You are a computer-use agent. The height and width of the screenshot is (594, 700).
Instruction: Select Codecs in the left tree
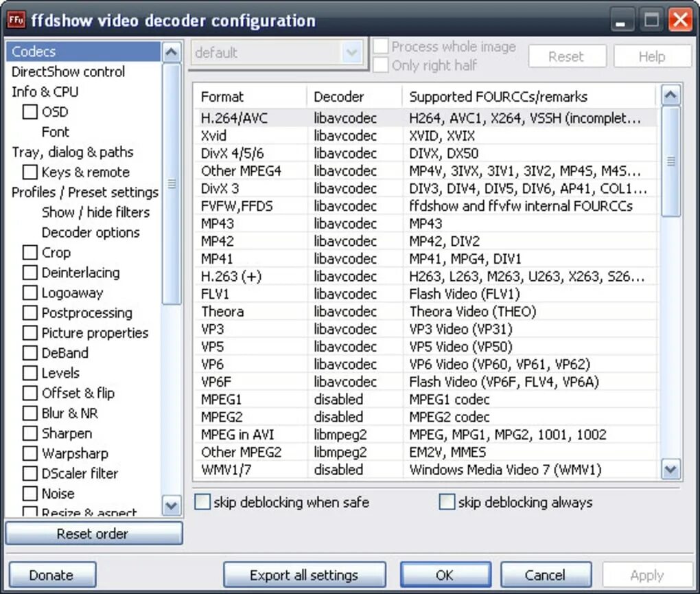click(x=84, y=52)
